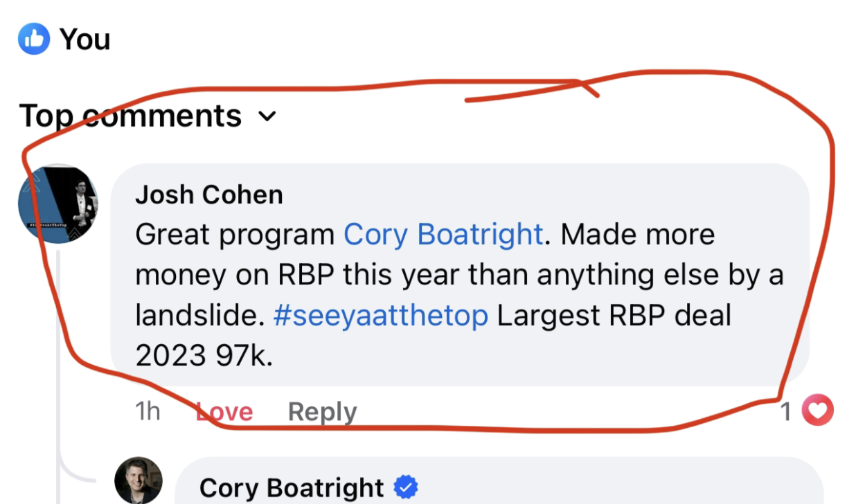
Task: Click Cory Boatright's name in the reply
Action: tap(292, 488)
